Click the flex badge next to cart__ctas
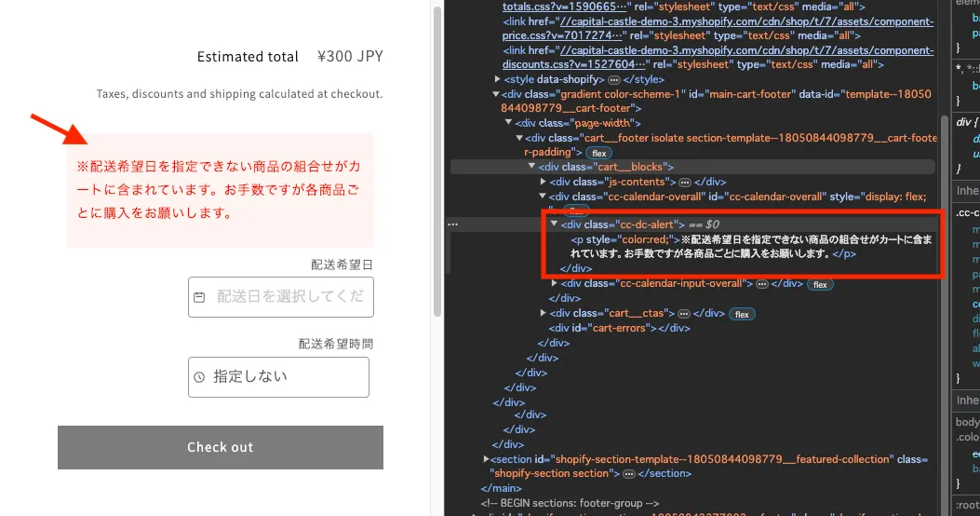 click(742, 314)
